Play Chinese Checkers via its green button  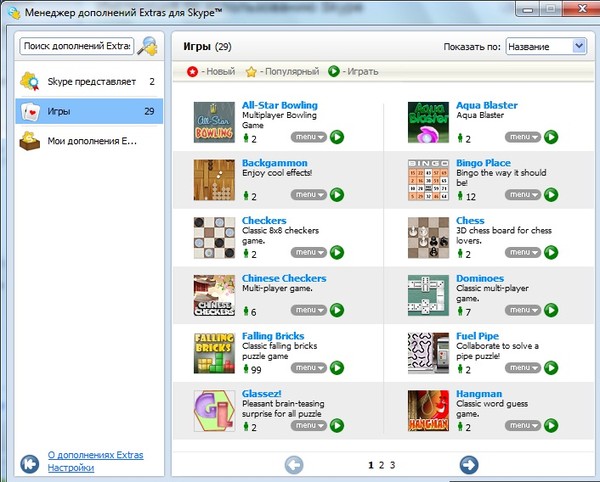tap(337, 310)
